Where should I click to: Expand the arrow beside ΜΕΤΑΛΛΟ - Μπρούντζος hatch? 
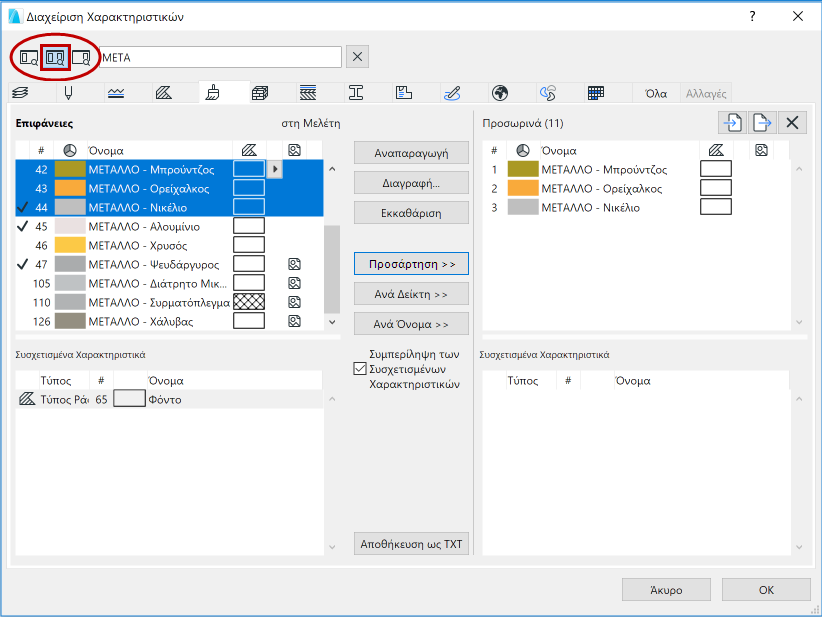coord(275,169)
